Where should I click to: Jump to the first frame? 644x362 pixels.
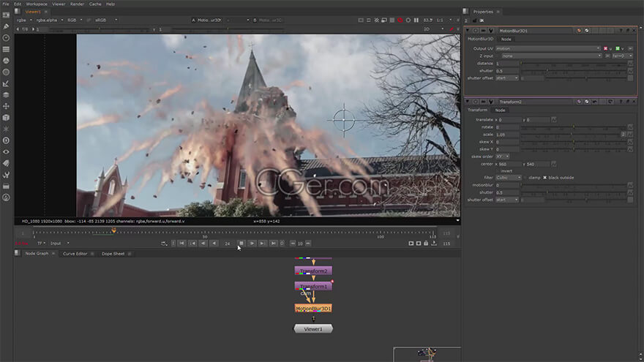tap(182, 244)
